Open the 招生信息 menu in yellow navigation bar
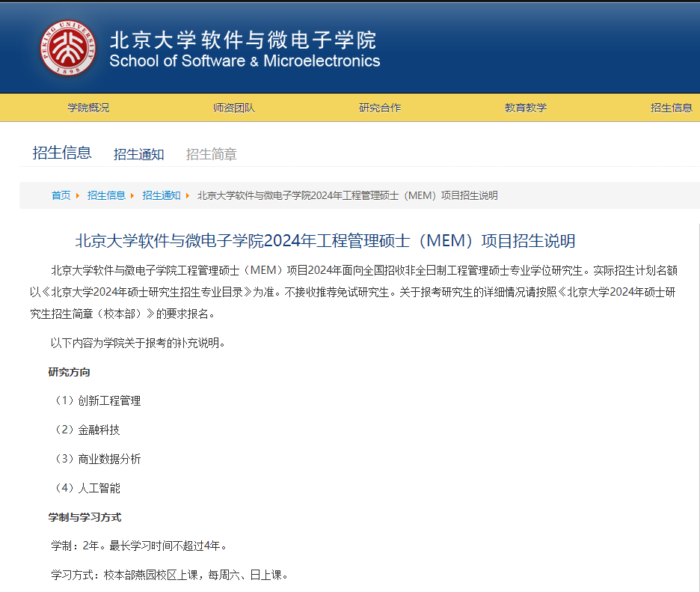The height and width of the screenshot is (592, 700). coord(672,108)
